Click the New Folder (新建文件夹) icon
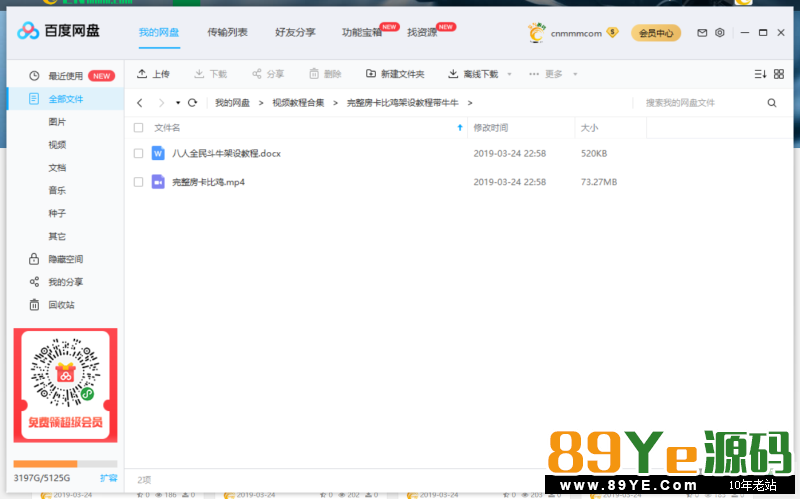This screenshot has height=499, width=800. point(371,74)
